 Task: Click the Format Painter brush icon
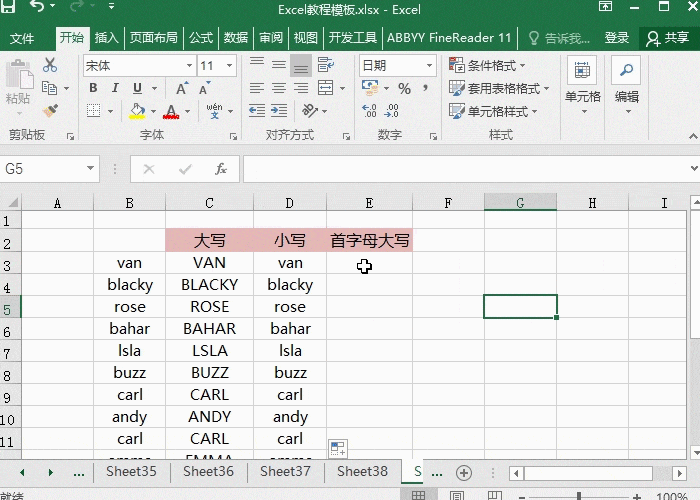pos(51,111)
